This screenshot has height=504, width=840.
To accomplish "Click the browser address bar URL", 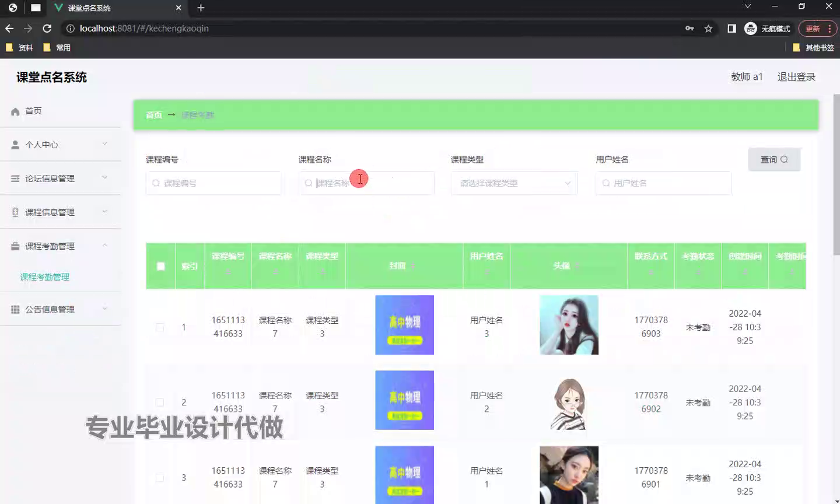I will [144, 28].
